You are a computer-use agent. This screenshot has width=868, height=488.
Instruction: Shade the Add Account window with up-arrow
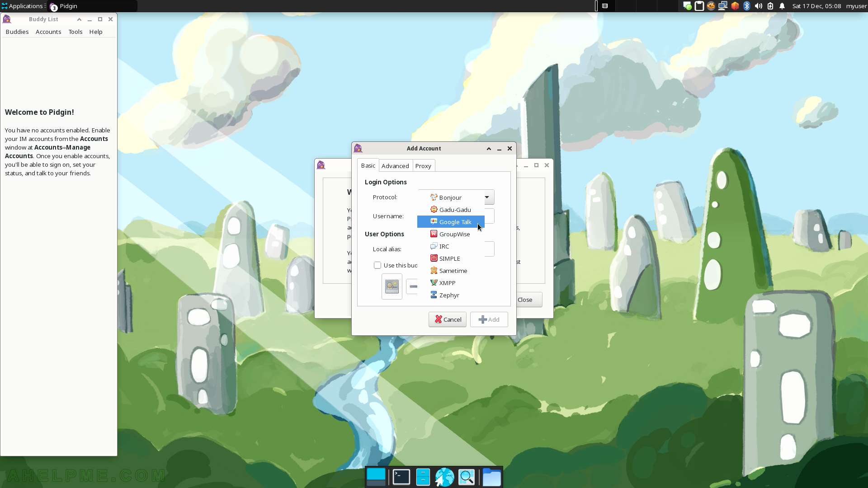point(489,148)
